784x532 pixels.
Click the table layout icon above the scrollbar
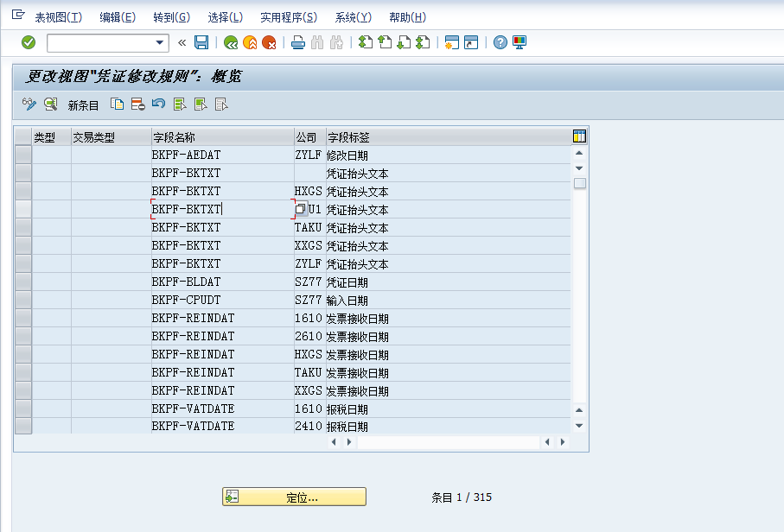point(579,136)
